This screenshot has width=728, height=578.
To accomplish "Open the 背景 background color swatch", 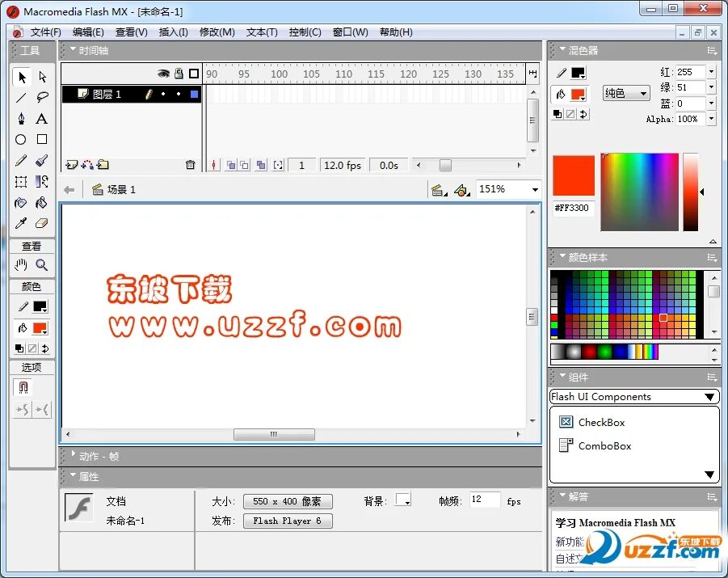I will 402,500.
